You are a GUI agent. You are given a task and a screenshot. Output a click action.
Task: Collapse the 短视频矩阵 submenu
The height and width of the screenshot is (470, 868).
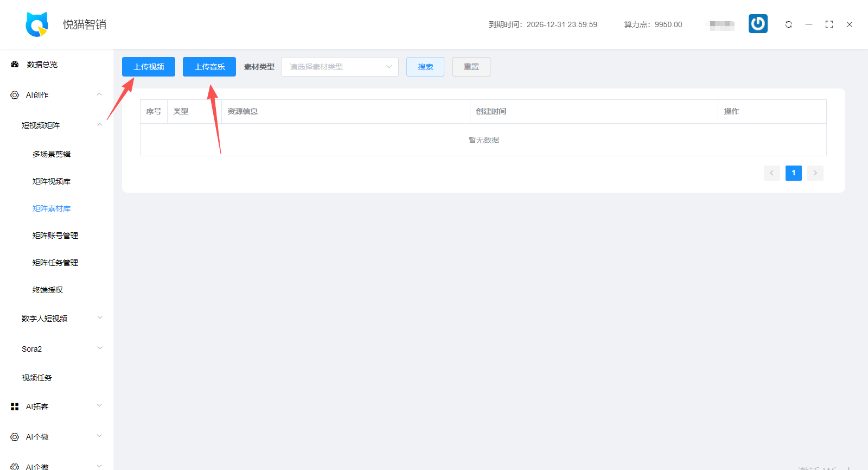[x=99, y=125]
